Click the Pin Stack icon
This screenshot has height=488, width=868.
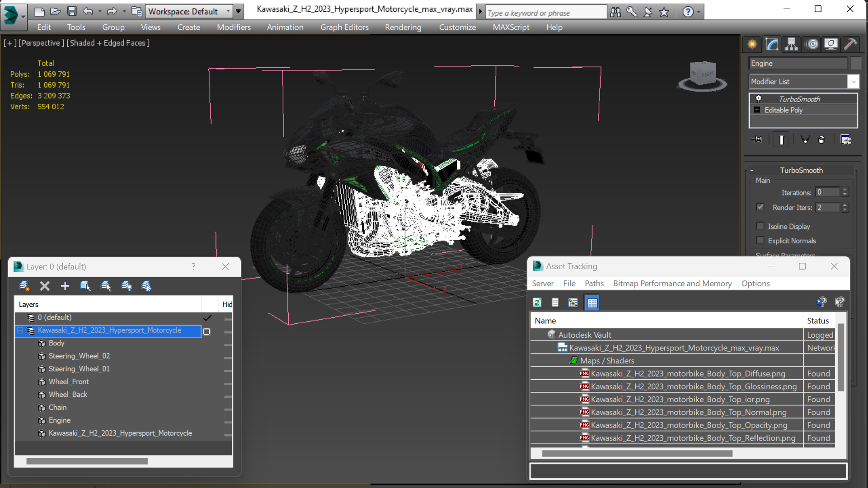click(757, 139)
